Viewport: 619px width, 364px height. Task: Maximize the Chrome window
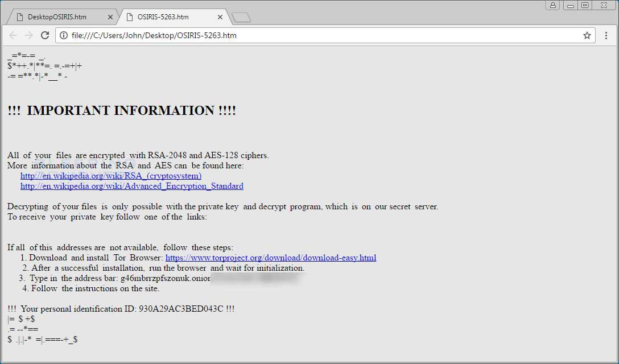pyautogui.click(x=585, y=5)
